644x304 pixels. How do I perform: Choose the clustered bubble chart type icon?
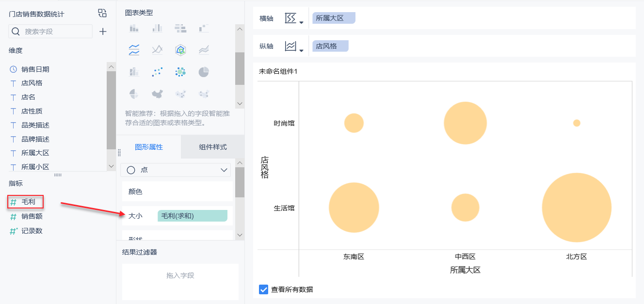pos(180,72)
